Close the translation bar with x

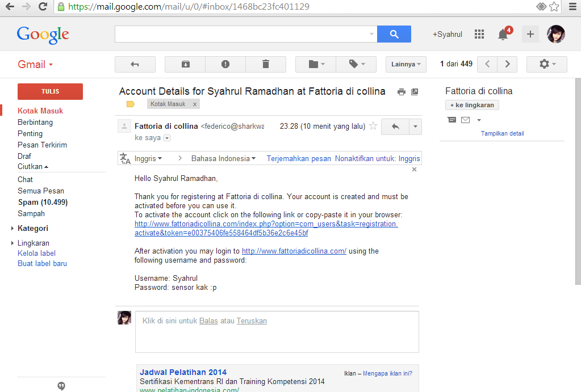coord(414,170)
